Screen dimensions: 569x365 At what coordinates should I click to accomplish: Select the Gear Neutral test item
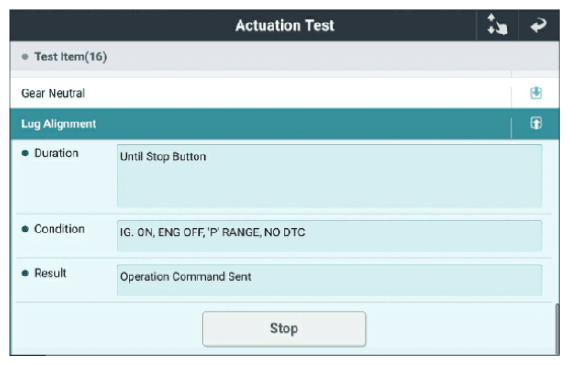coord(261,93)
